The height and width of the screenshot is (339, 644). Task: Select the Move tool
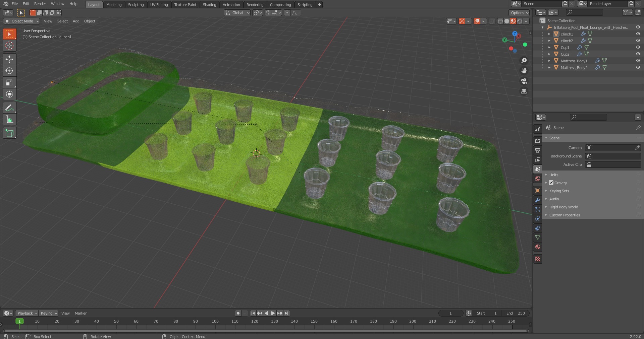click(9, 59)
